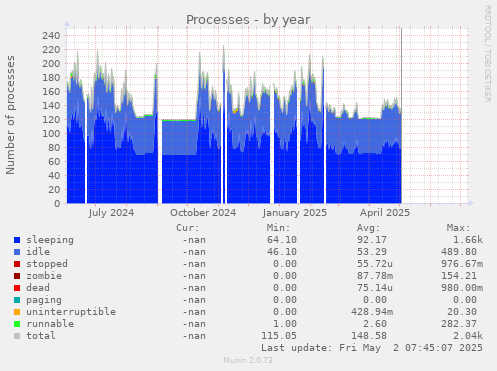Click total min value 115.05
Image resolution: width=497 pixels, height=371 pixels.
tap(279, 336)
